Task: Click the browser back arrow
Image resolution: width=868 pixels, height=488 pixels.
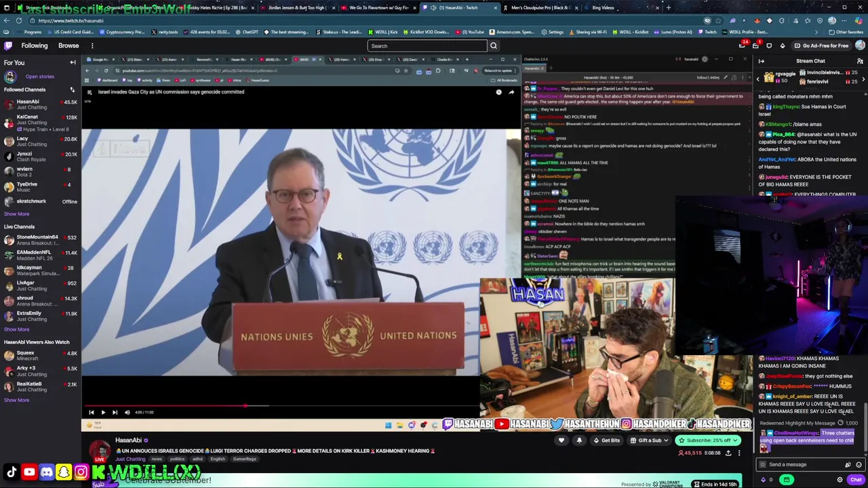Action: tap(7, 20)
